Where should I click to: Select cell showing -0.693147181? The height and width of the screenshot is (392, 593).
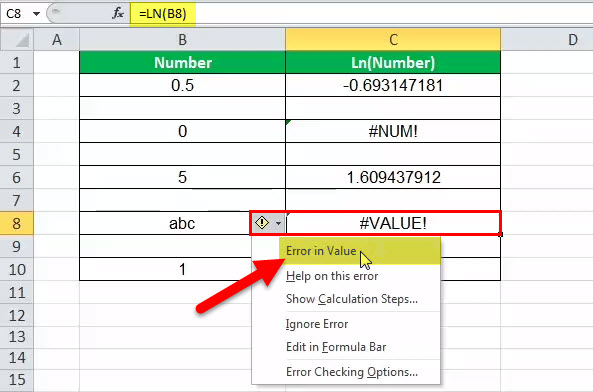pyautogui.click(x=393, y=85)
